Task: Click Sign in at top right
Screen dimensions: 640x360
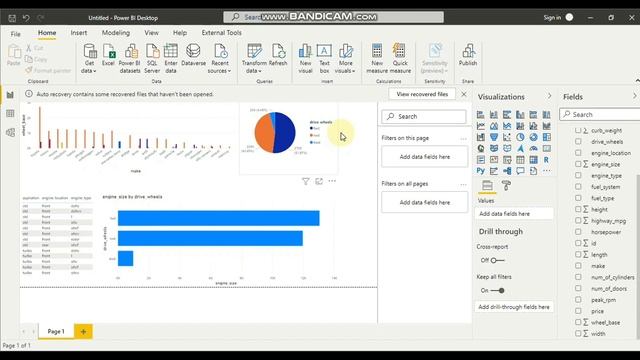Action: click(x=552, y=18)
